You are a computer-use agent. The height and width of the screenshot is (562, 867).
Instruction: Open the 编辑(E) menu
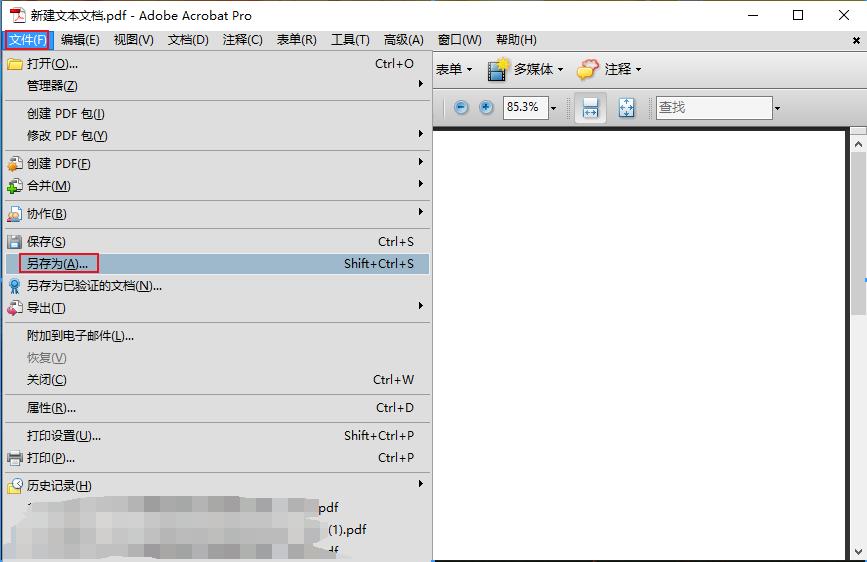pos(80,40)
